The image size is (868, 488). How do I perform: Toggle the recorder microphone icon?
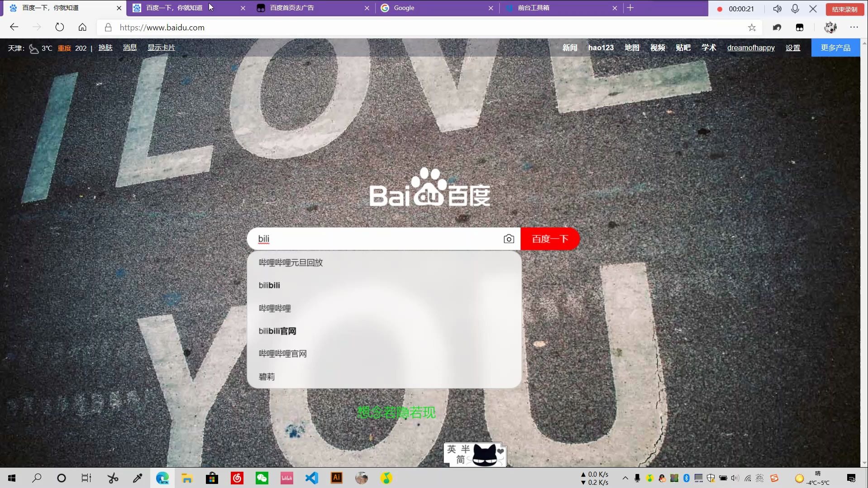pos(795,9)
